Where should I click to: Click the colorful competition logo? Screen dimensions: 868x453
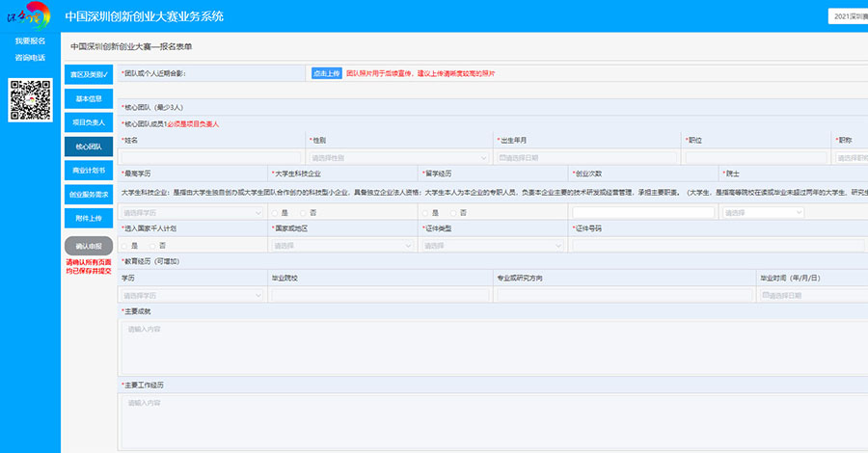[29, 16]
